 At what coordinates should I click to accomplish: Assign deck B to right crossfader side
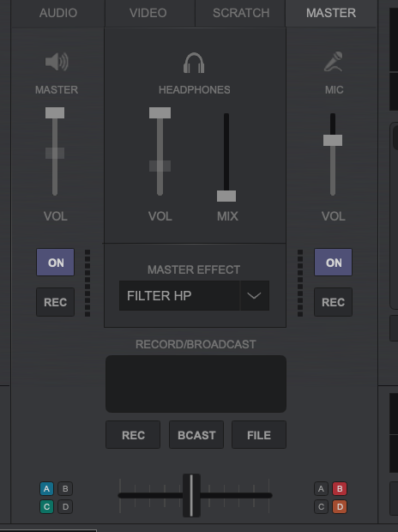[340, 488]
